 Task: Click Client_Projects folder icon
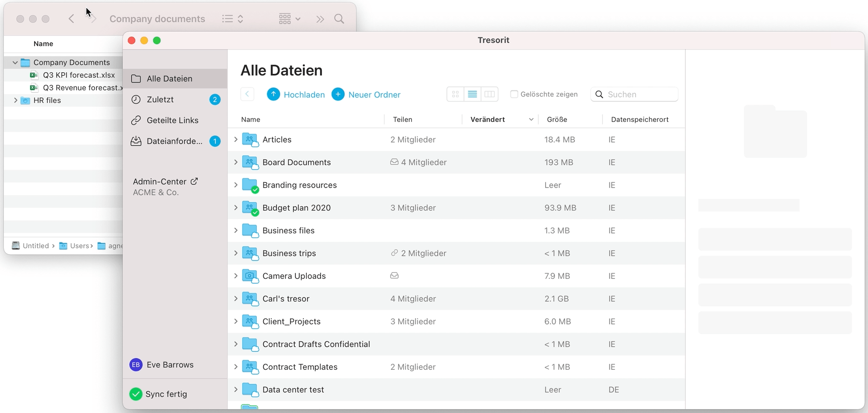point(250,322)
